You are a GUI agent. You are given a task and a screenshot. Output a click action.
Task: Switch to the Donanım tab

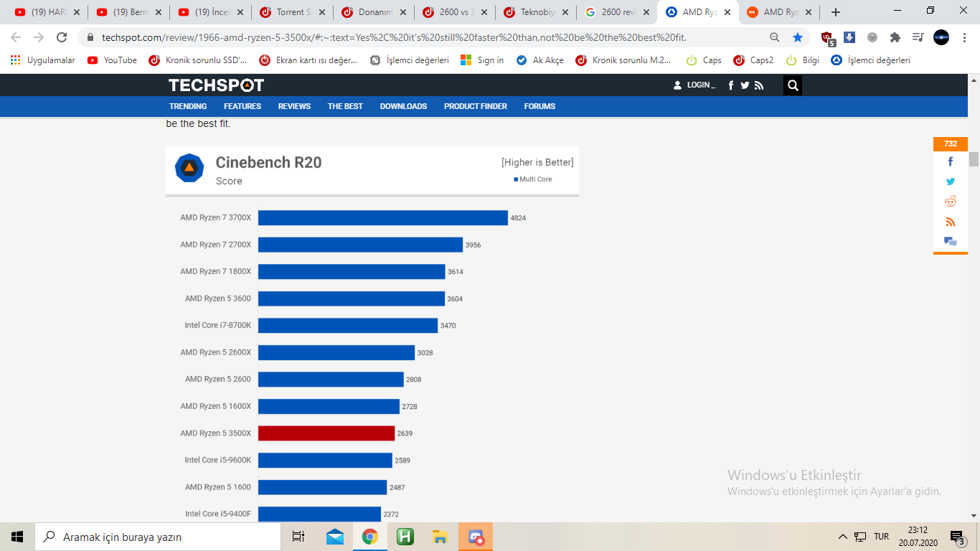coord(374,12)
